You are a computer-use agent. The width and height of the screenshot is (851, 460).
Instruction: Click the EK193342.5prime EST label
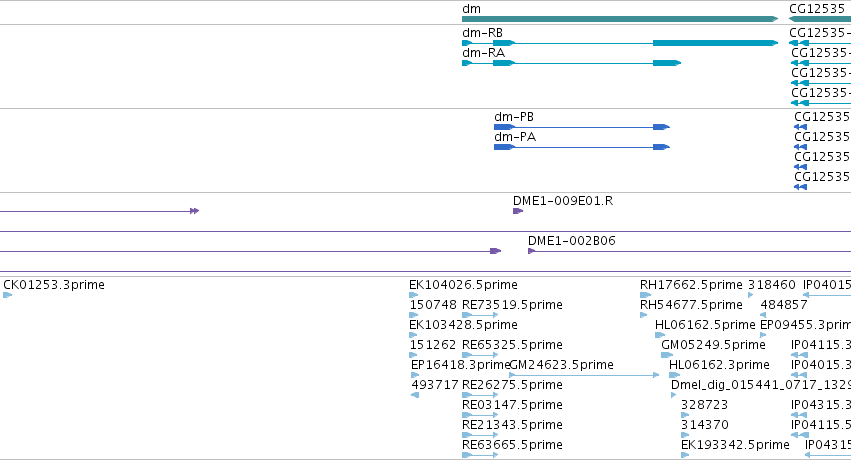click(735, 445)
